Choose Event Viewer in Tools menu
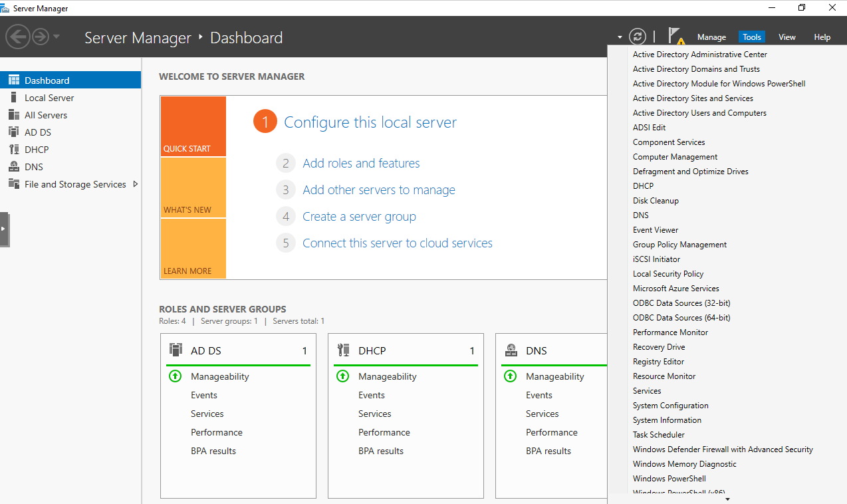 tap(655, 230)
